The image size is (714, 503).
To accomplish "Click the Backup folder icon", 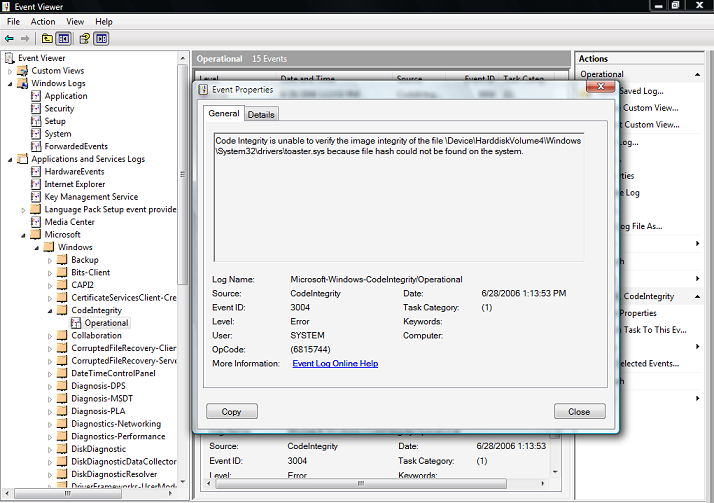I will (x=62, y=260).
